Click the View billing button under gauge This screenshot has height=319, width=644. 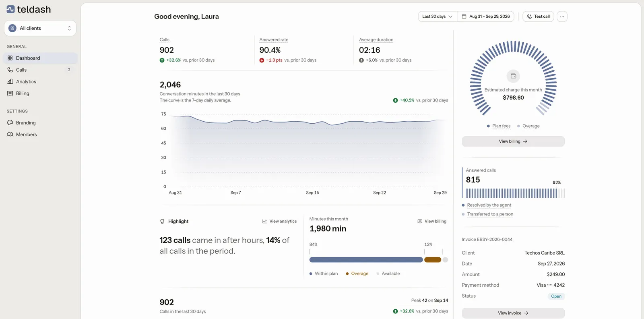[x=513, y=141]
